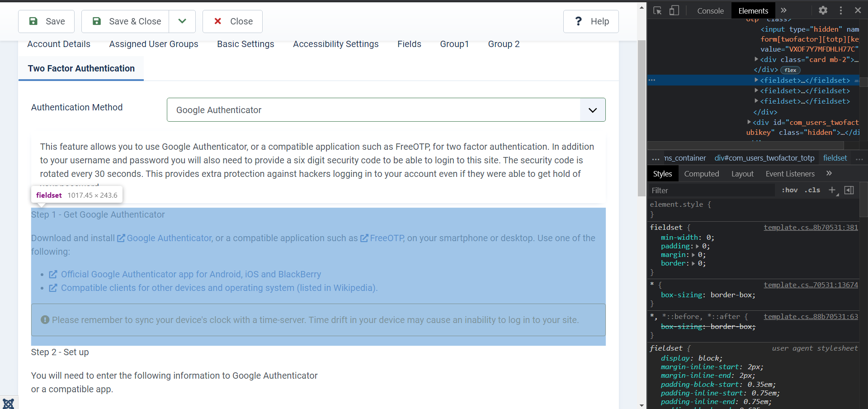Click the element.style rule
Screen dimensions: 868x409
tap(680, 204)
